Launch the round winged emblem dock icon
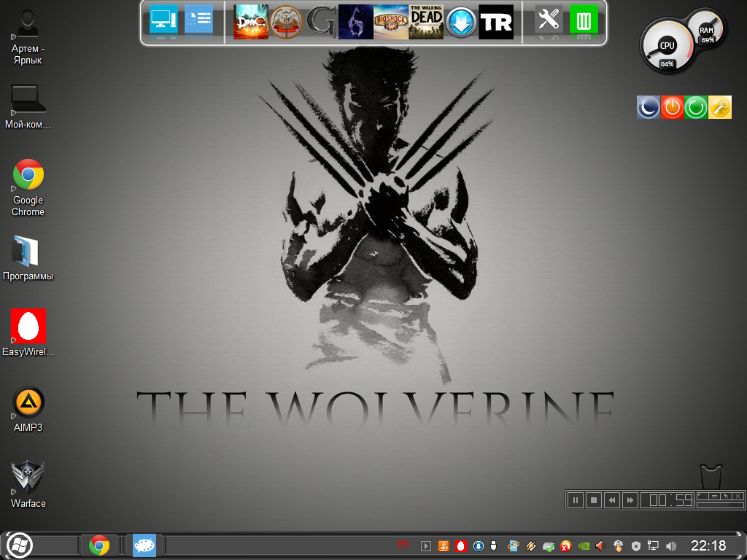The height and width of the screenshot is (560, 747). tap(286, 22)
